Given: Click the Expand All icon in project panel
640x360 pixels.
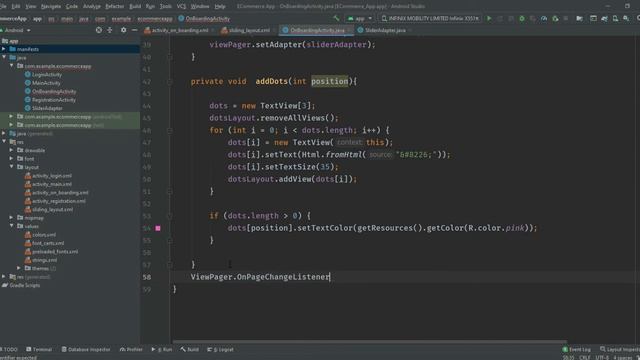Looking at the screenshot, I should (110, 30).
